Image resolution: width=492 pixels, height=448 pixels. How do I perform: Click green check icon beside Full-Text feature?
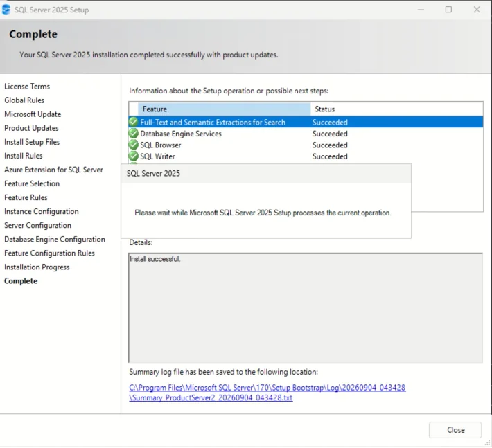pos(133,122)
